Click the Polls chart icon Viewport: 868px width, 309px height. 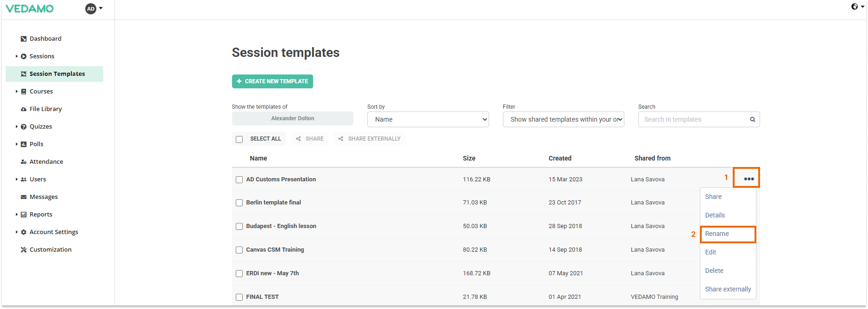click(x=24, y=144)
